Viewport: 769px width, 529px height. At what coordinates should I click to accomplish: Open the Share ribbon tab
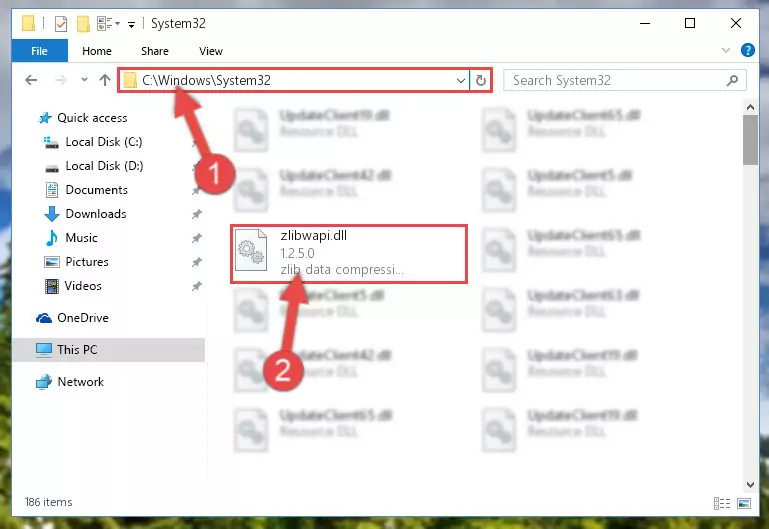point(154,51)
